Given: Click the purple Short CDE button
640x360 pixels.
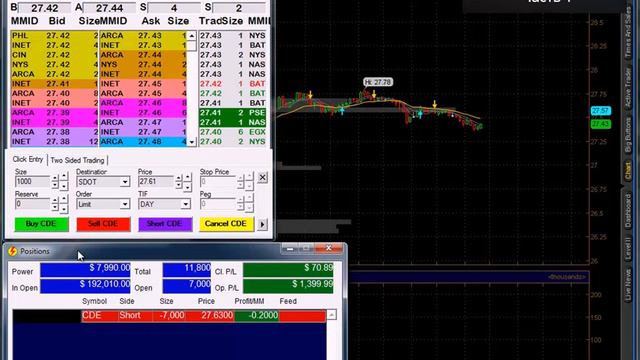Looking at the screenshot, I should pyautogui.click(x=165, y=224).
